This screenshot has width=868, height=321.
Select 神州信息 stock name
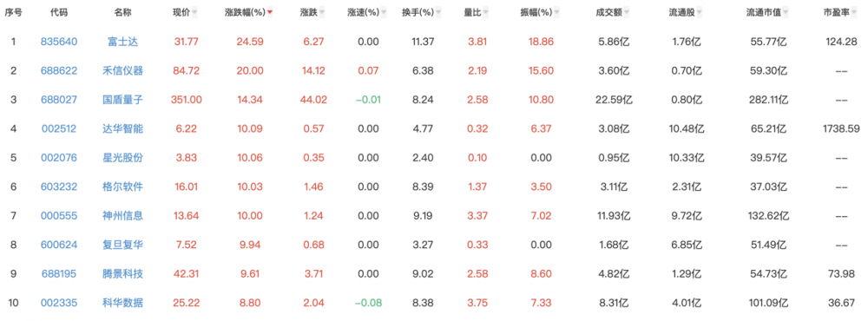125,215
